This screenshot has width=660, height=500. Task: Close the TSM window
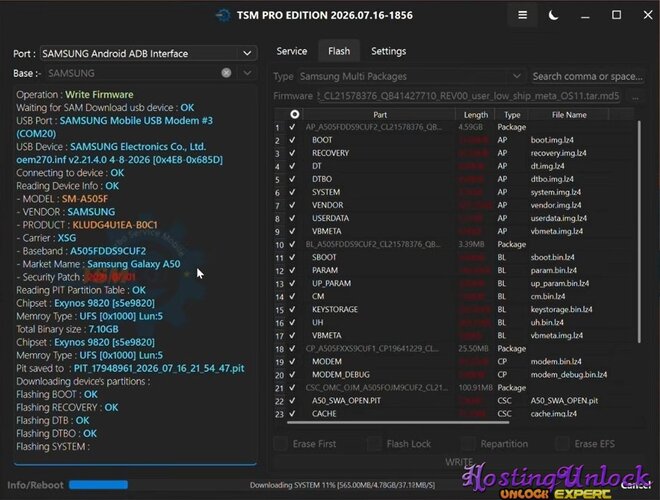click(648, 15)
